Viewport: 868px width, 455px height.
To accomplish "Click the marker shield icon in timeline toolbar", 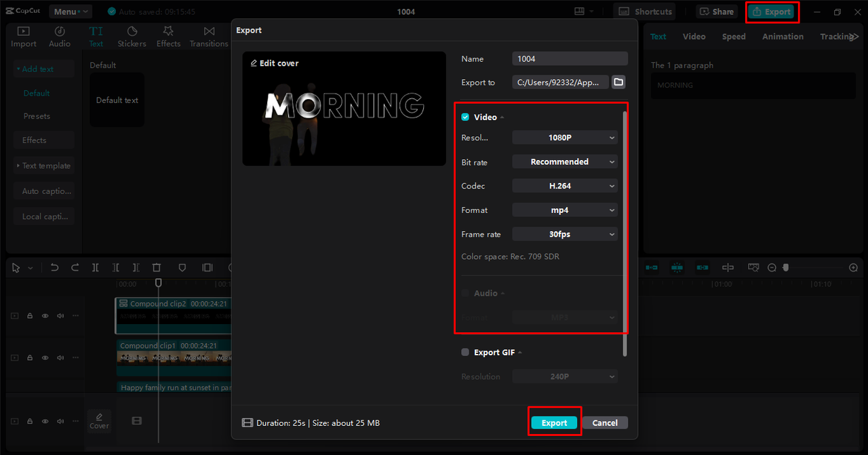I will coord(182,268).
